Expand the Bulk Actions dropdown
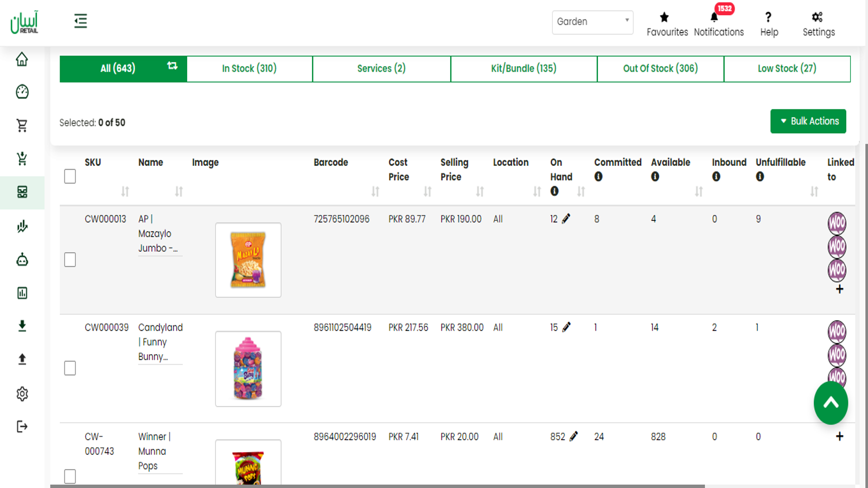This screenshot has width=868, height=488. (x=808, y=121)
